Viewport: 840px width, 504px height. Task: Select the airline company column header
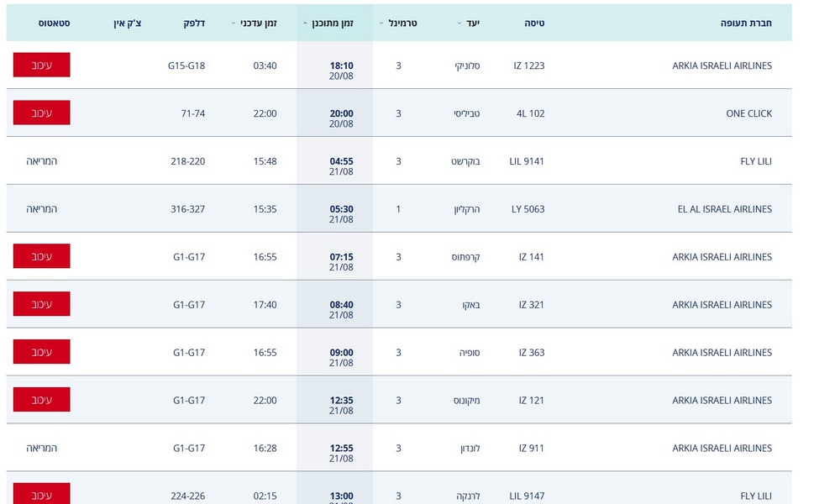coord(746,23)
